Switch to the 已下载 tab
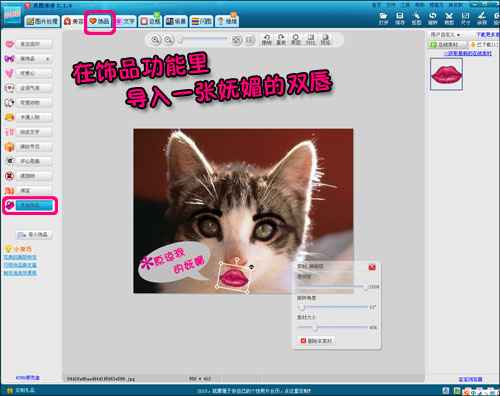500x396 pixels. [x=484, y=44]
